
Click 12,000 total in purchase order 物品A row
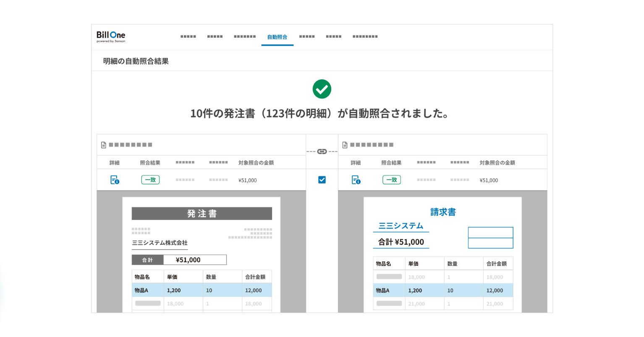coord(254,290)
